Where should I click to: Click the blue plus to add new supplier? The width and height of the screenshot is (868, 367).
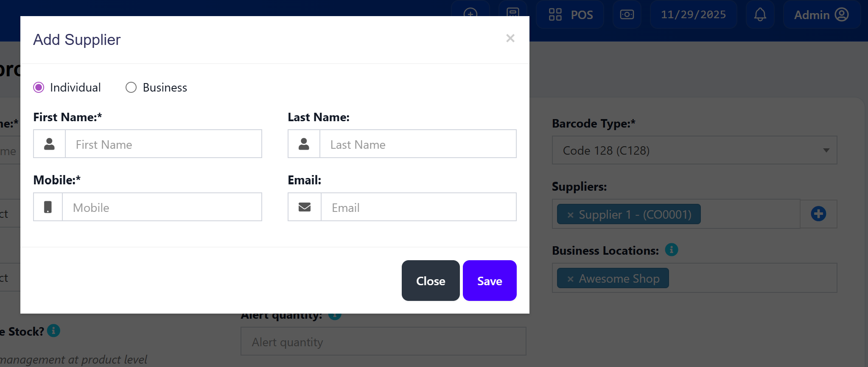(818, 214)
